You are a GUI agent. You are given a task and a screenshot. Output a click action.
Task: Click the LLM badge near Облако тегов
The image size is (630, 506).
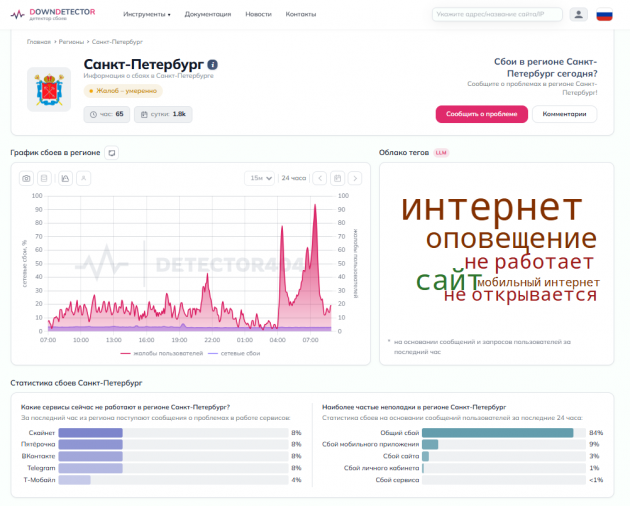(441, 153)
